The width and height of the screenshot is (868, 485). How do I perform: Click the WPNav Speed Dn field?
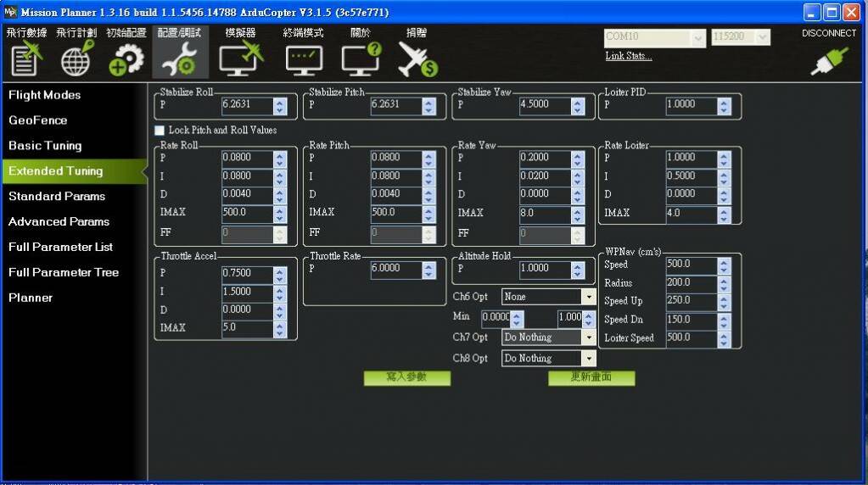[692, 321]
